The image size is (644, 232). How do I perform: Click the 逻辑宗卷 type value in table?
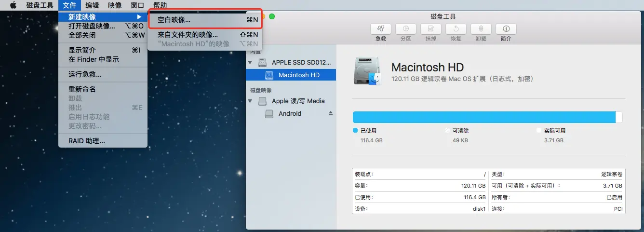tap(611, 174)
